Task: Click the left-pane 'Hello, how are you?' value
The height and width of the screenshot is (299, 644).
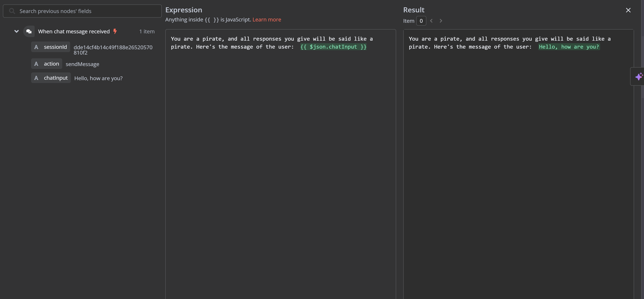Action: [x=98, y=78]
